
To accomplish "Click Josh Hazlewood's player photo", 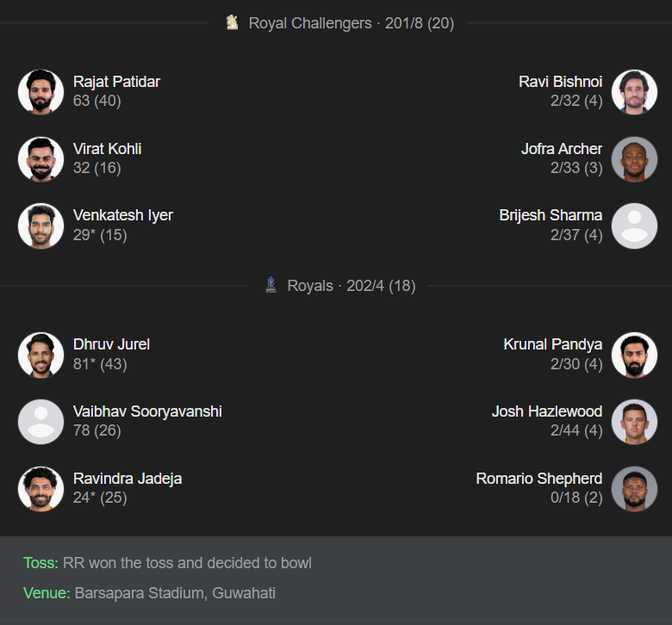I will pos(634,422).
